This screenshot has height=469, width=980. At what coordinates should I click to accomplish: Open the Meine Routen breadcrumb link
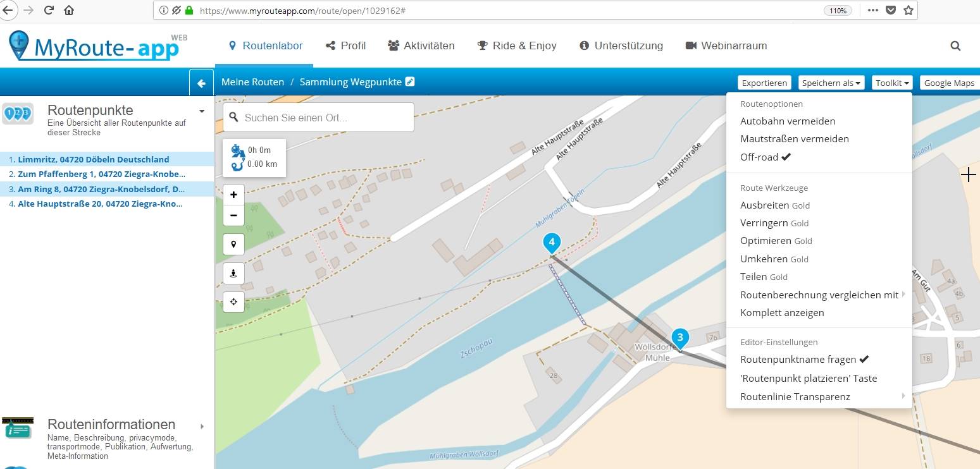pyautogui.click(x=252, y=82)
